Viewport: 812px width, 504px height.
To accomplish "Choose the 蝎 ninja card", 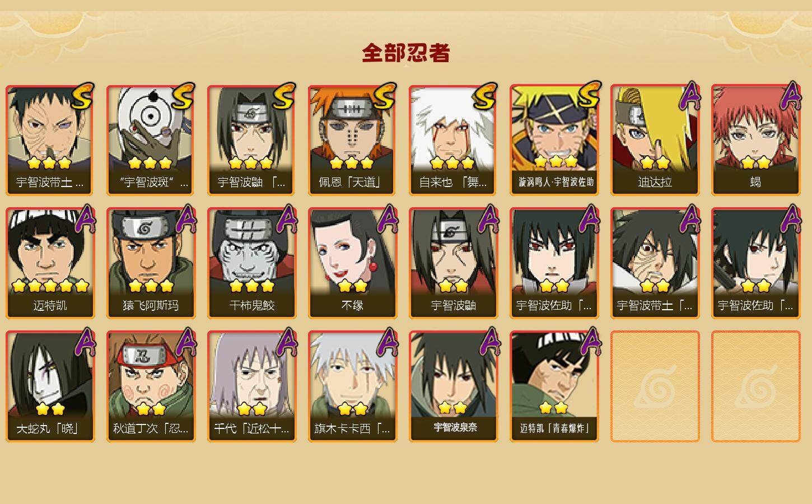I will click(x=755, y=140).
